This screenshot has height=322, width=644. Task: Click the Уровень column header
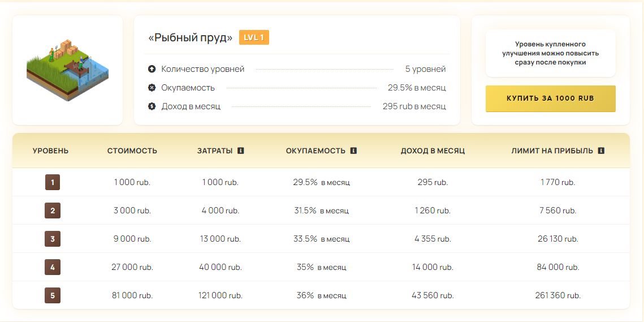50,151
